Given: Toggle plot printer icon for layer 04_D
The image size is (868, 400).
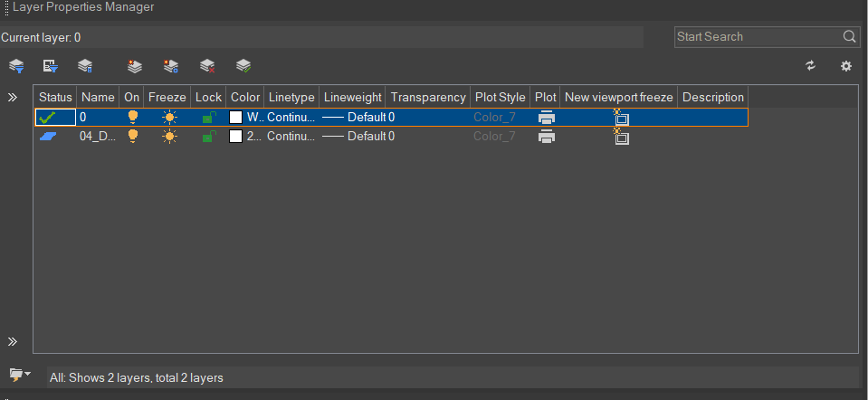Looking at the screenshot, I should (x=547, y=136).
